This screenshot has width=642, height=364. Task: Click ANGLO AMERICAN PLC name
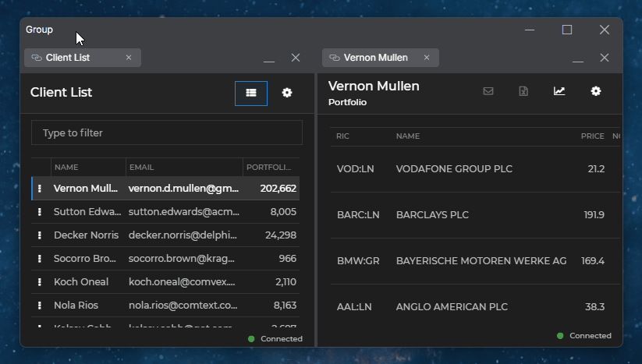[452, 307]
